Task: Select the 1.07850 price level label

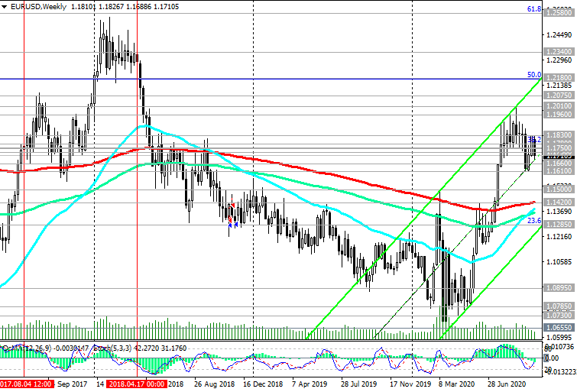Action: pyautogui.click(x=559, y=306)
